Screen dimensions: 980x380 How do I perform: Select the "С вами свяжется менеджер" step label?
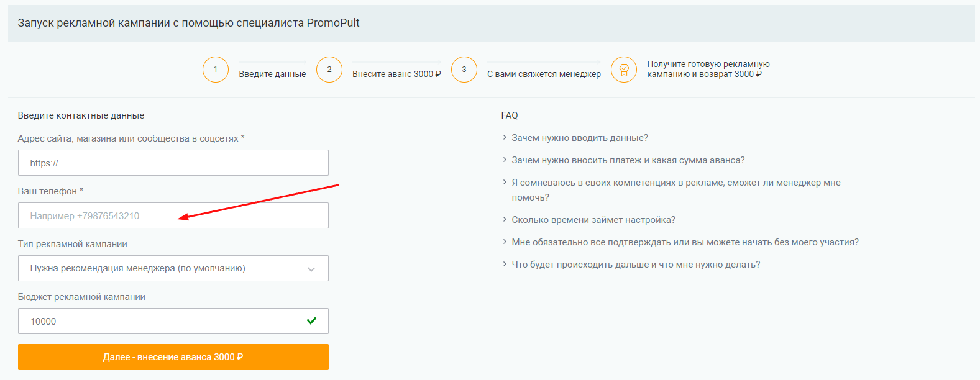544,73
